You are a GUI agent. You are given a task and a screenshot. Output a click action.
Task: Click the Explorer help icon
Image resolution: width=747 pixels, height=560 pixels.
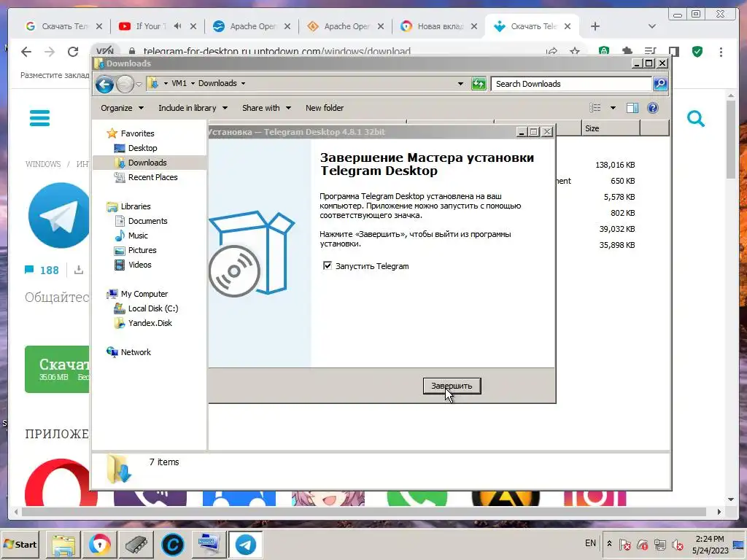pyautogui.click(x=653, y=108)
